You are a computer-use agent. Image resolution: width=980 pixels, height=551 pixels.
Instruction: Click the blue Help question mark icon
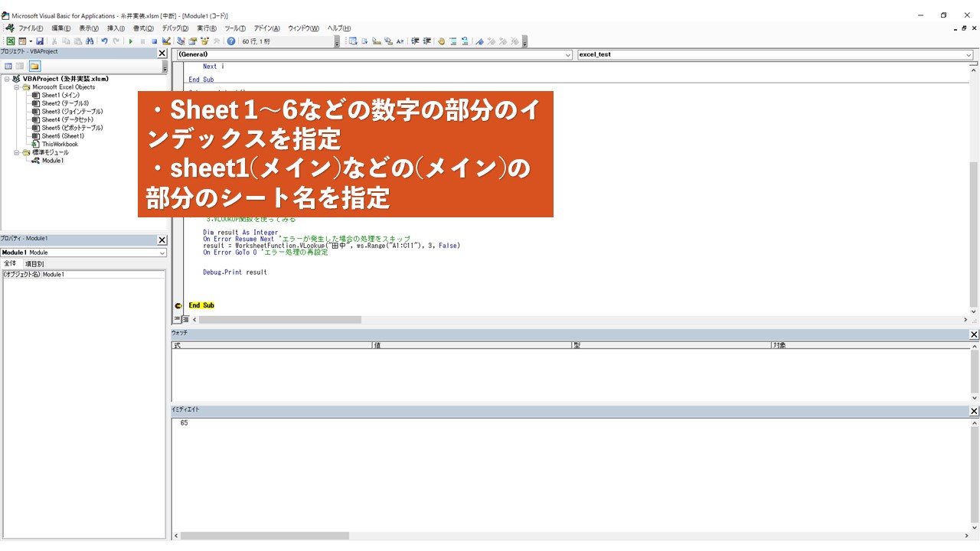[230, 41]
